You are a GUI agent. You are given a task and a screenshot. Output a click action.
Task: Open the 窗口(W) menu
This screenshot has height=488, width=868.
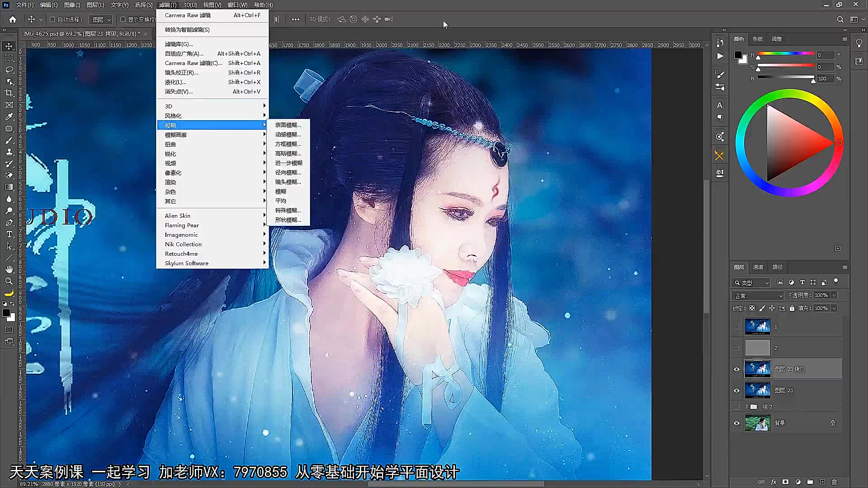237,5
